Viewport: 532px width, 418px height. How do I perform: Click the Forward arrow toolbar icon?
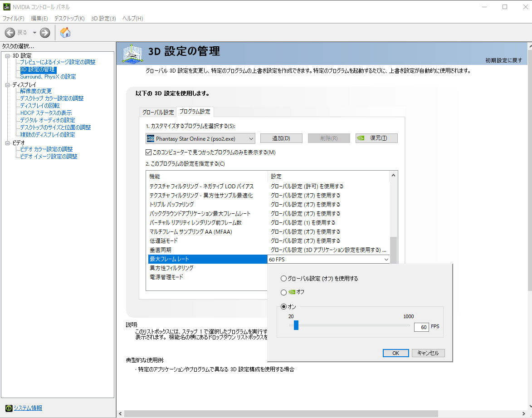click(x=45, y=33)
